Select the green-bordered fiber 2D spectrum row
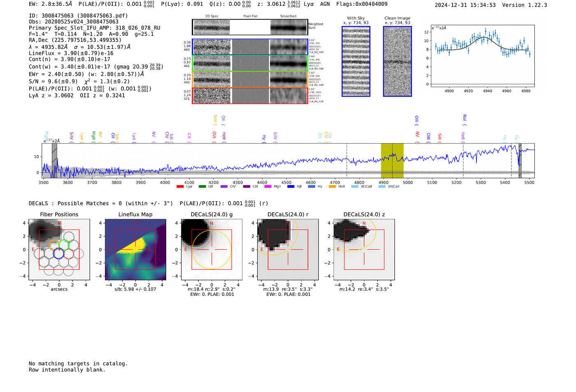576x392 pixels. 250,63
